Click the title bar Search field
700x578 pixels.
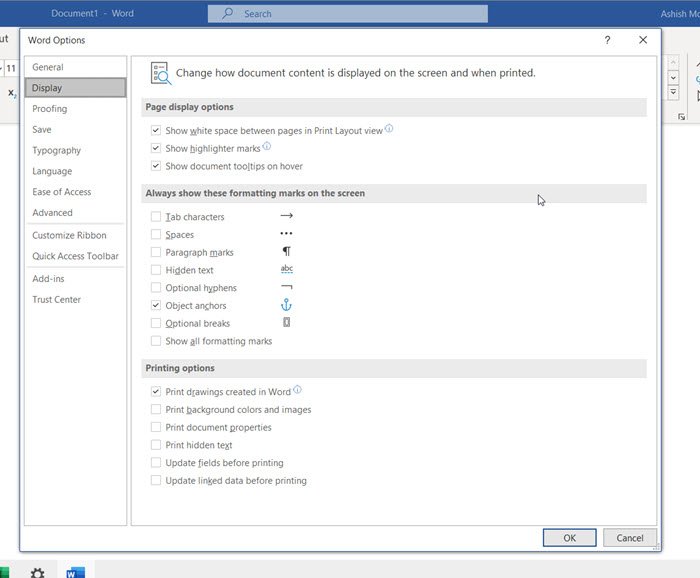[347, 14]
